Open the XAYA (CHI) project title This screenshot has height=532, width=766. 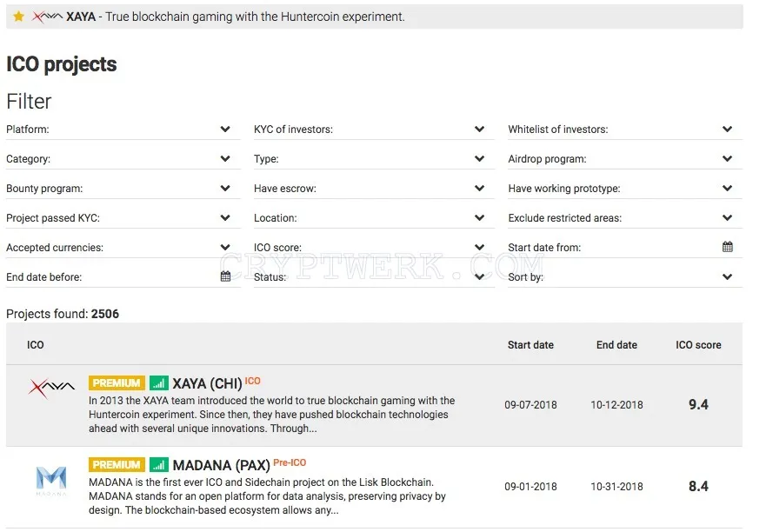(x=207, y=383)
